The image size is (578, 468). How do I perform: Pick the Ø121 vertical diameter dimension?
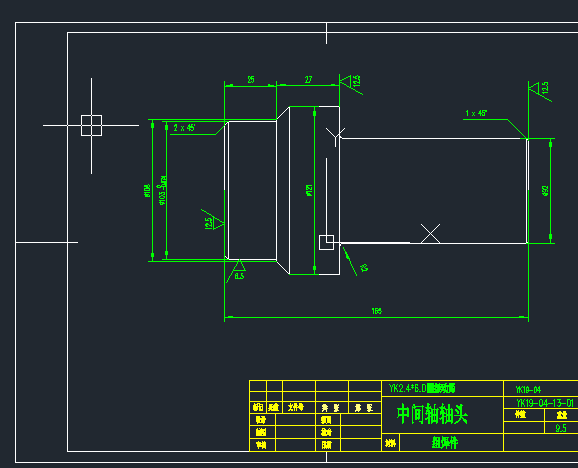click(x=310, y=190)
